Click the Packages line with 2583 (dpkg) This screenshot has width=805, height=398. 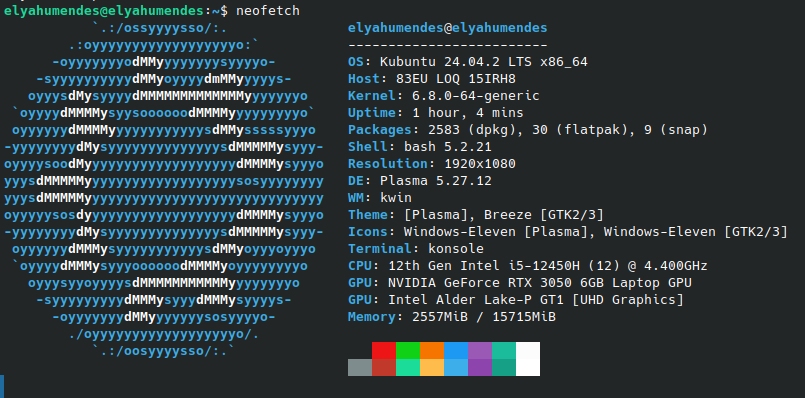point(528,130)
